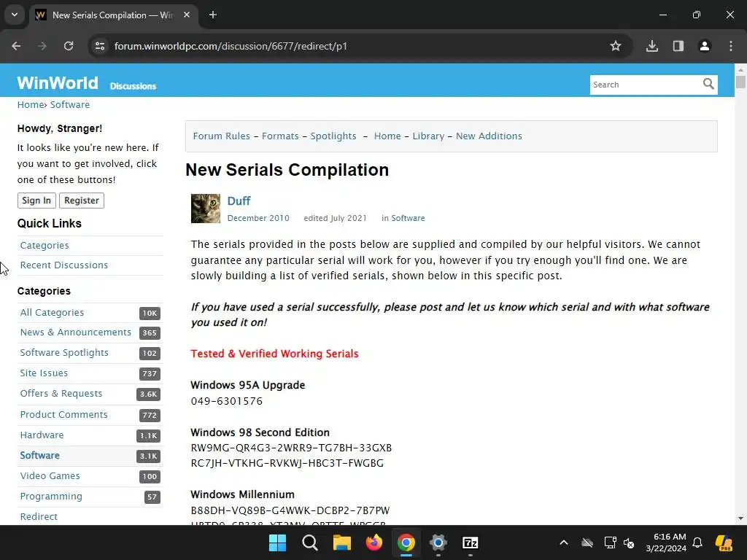The width and height of the screenshot is (747, 560).
Task: Show hidden system tray icons
Action: click(564, 542)
